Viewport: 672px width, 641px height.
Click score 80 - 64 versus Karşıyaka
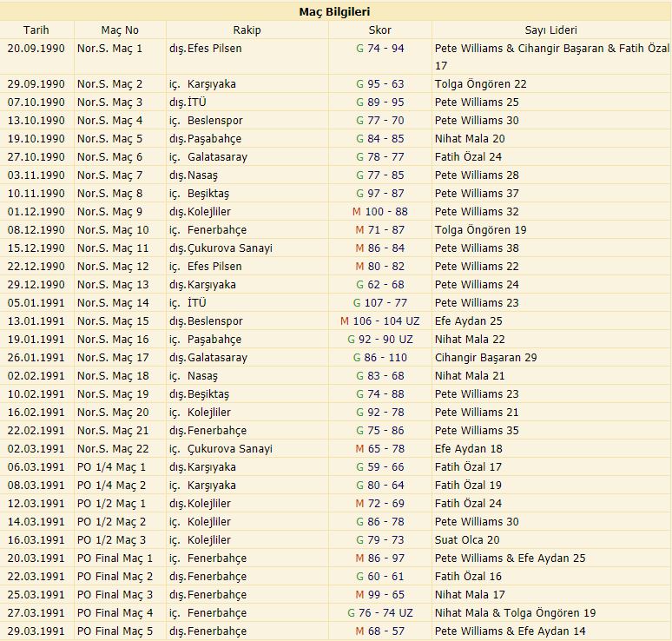(x=380, y=485)
